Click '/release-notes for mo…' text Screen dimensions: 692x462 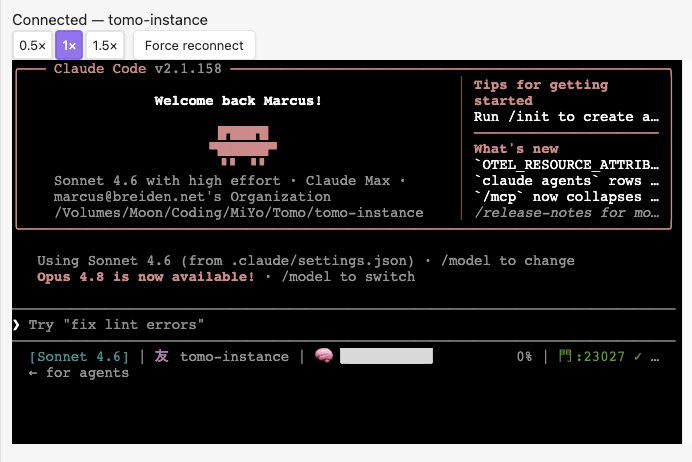coord(566,213)
